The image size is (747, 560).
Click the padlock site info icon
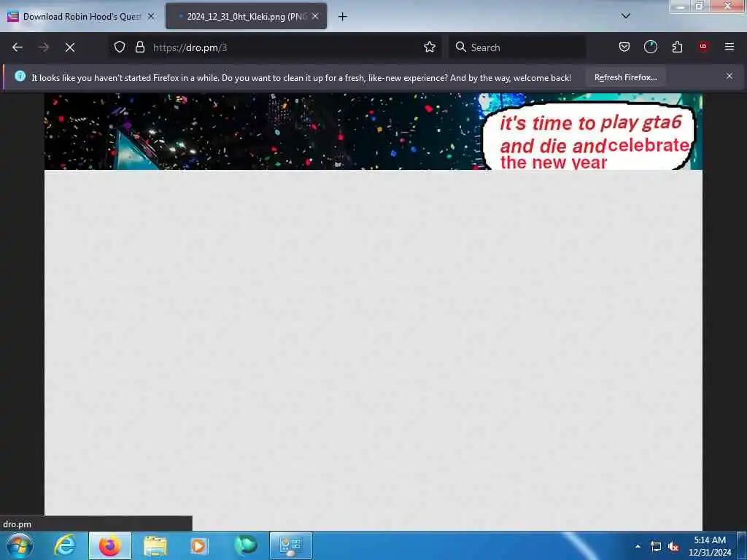click(139, 47)
